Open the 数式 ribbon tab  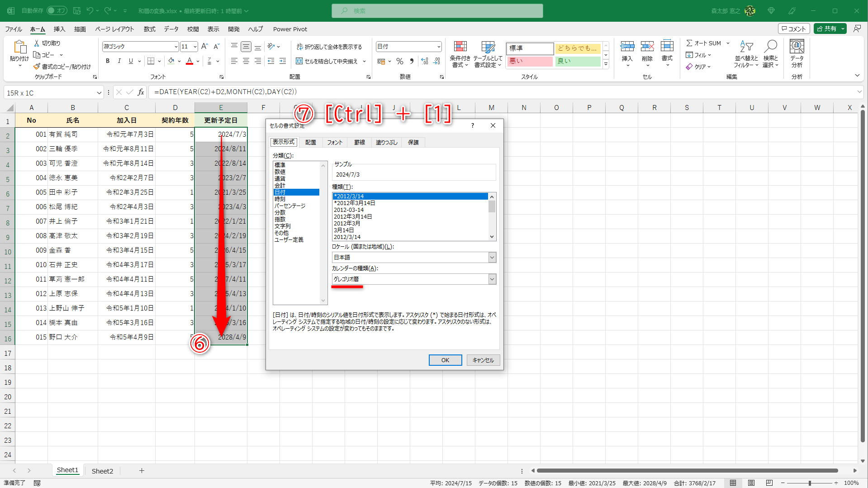pyautogui.click(x=149, y=29)
